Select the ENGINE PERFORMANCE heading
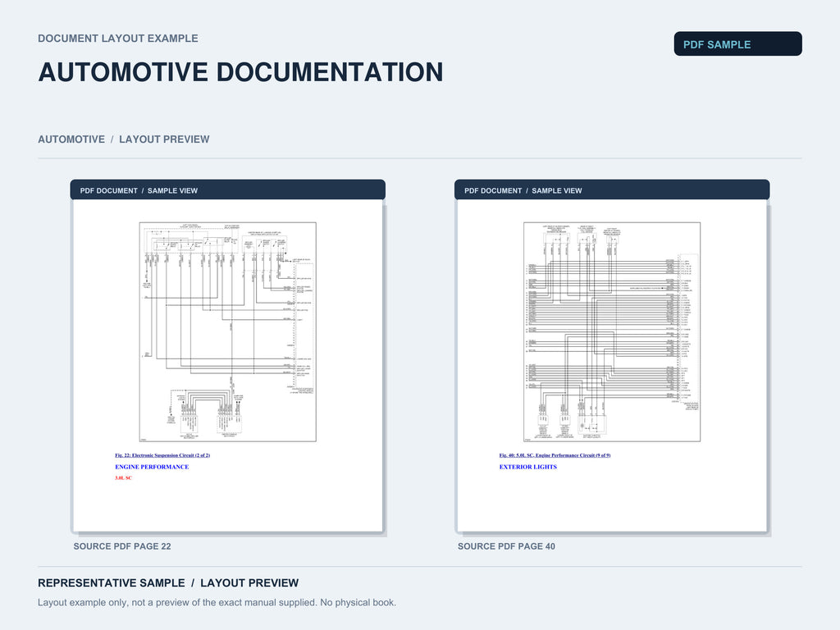This screenshot has width=840, height=630. [x=152, y=467]
